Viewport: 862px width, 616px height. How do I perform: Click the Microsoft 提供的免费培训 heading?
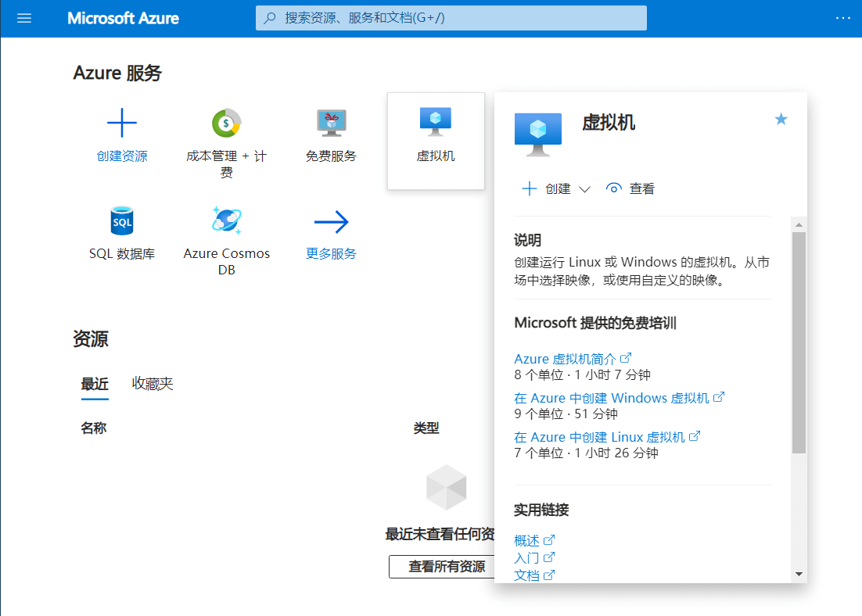[x=595, y=323]
